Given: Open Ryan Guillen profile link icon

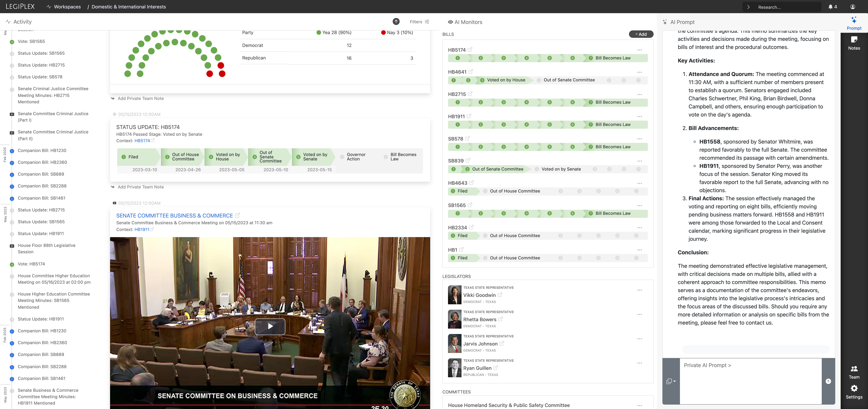Looking at the screenshot, I should tap(496, 368).
